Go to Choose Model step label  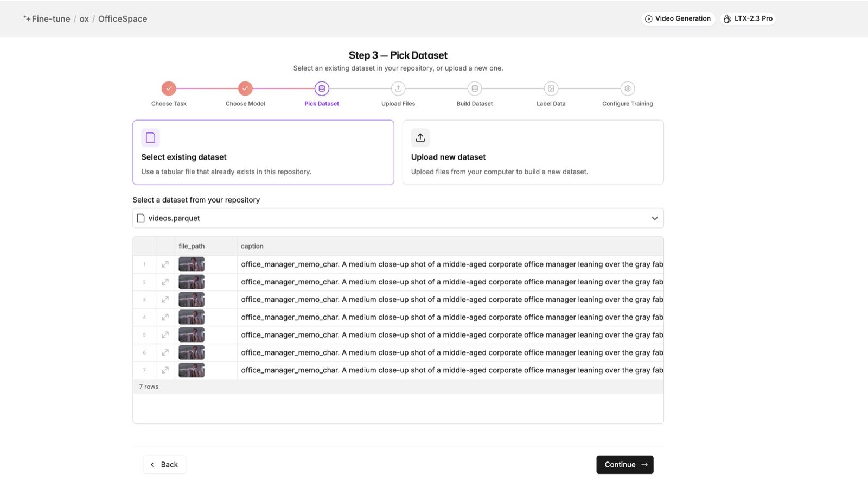click(x=245, y=104)
